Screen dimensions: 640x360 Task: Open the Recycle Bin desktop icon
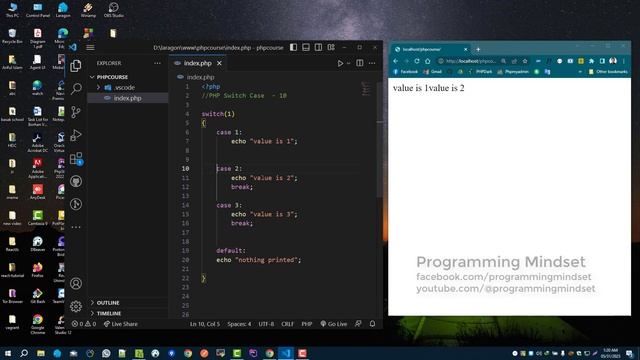12,36
